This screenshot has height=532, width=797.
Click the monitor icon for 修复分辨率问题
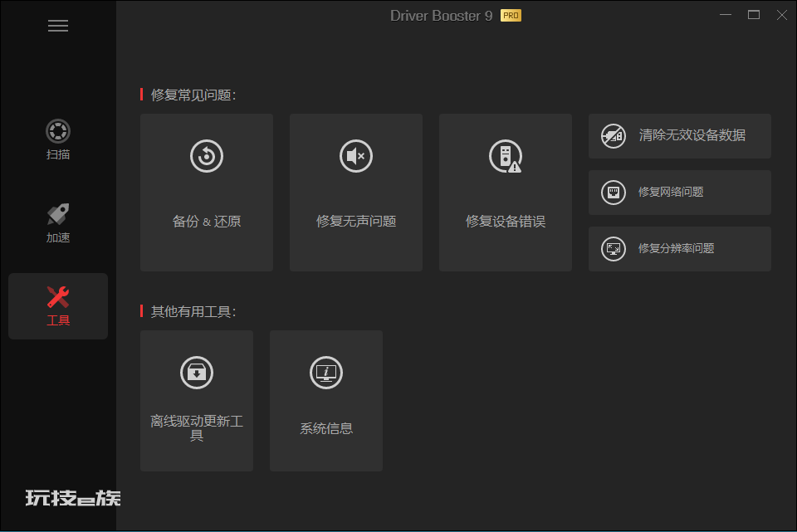614,249
